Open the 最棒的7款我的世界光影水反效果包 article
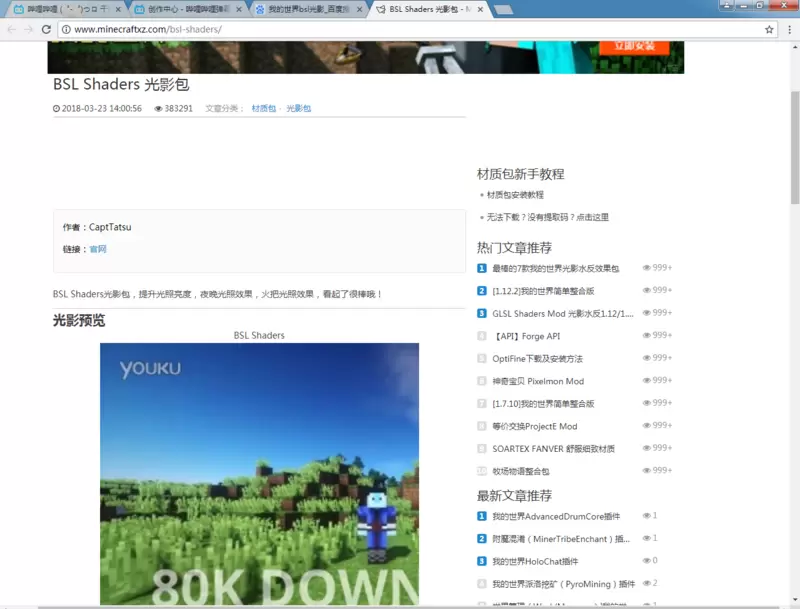Image resolution: width=800 pixels, height=609 pixels. tap(556, 268)
